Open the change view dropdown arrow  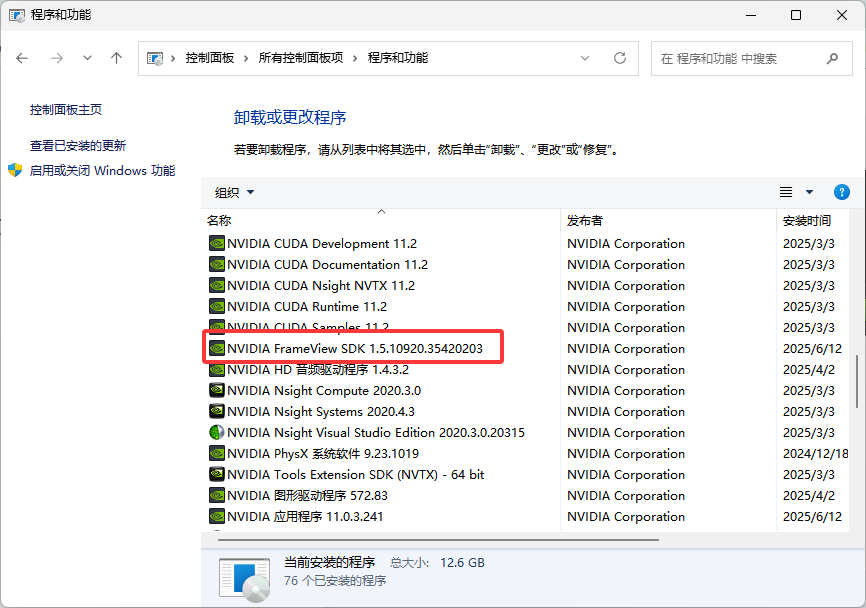[811, 192]
